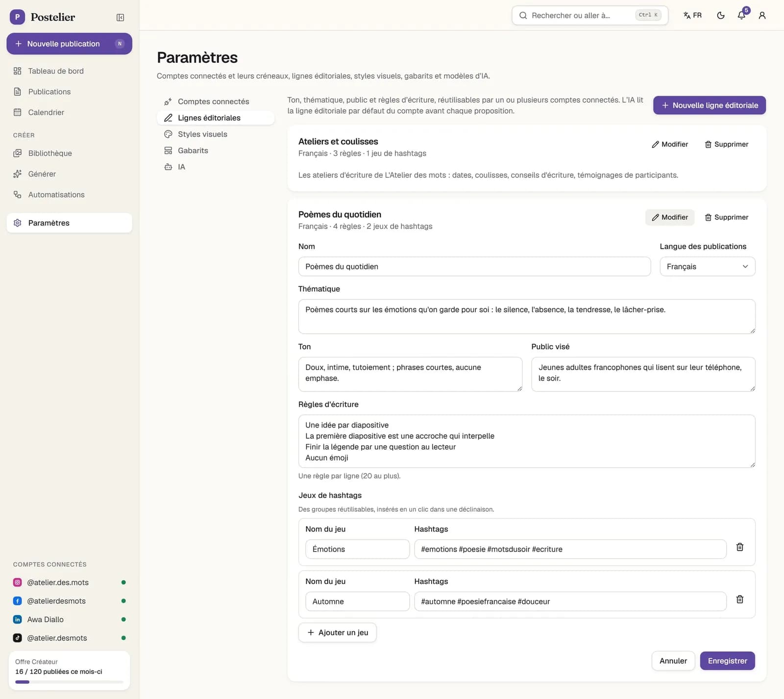Delete the Émotions hashtag set
The width and height of the screenshot is (784, 699).
(740, 547)
